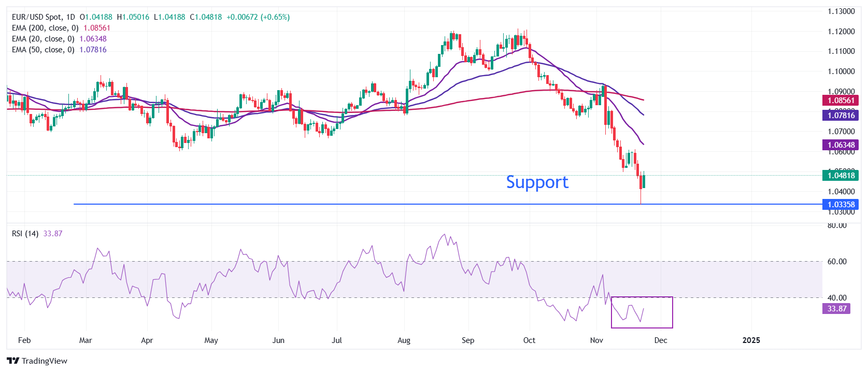Image resolution: width=868 pixels, height=372 pixels.
Task: Select the EUR/USD Spot 1D symbol title
Action: tap(43, 17)
